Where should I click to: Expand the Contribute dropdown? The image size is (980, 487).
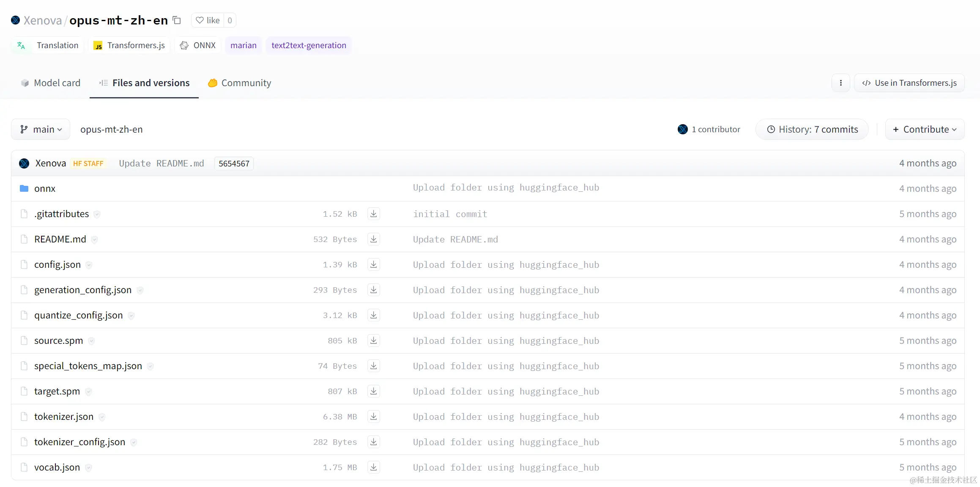pyautogui.click(x=925, y=129)
